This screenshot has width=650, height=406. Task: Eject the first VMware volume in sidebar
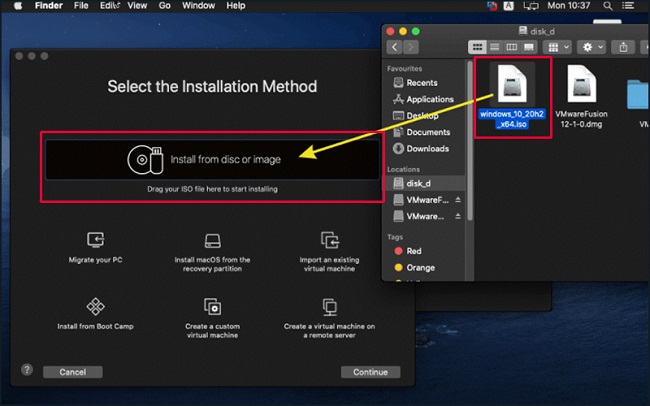459,200
